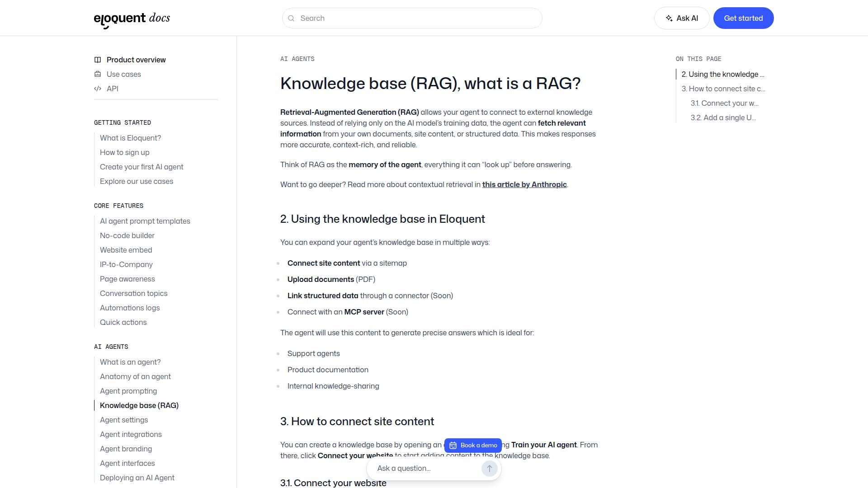
Task: Open Automations logs page
Action: [x=130, y=308]
